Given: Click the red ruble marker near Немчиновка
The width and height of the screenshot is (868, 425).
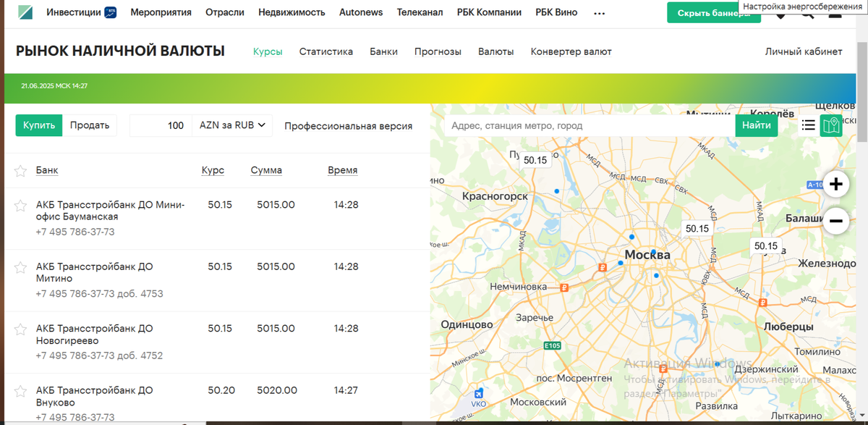Looking at the screenshot, I should pos(564,287).
